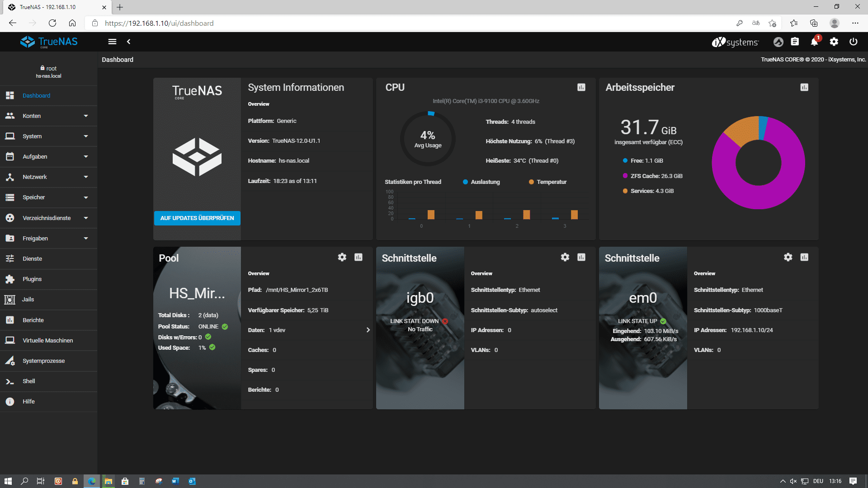Click the Temperatur legend dot

coord(531,182)
